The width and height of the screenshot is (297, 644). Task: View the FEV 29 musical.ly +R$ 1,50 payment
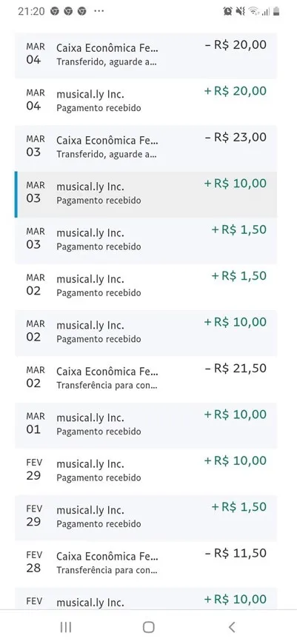click(x=146, y=517)
